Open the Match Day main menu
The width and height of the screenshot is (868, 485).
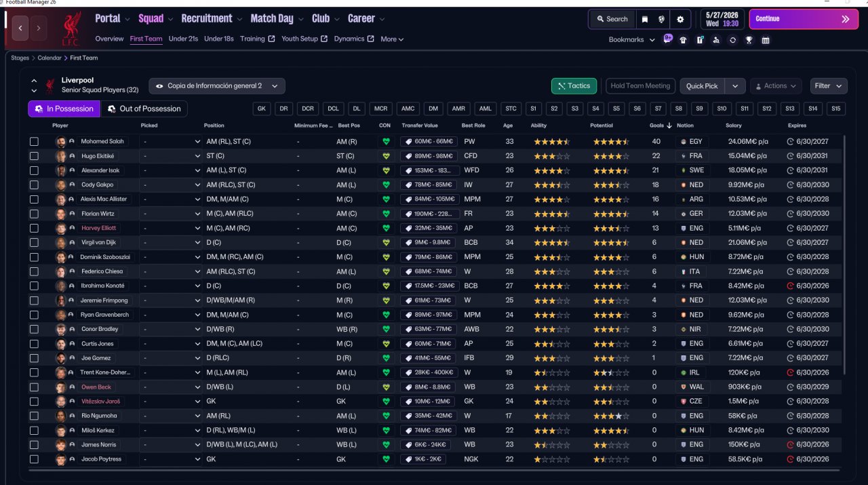coord(277,19)
